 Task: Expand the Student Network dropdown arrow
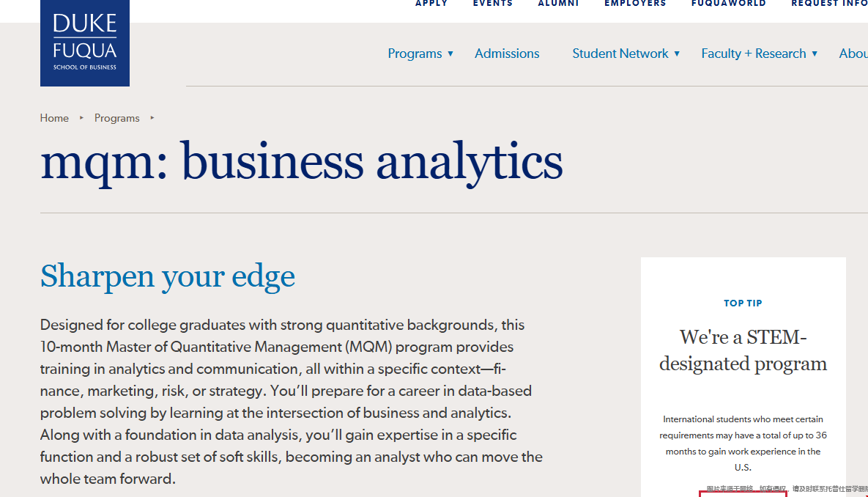click(677, 54)
